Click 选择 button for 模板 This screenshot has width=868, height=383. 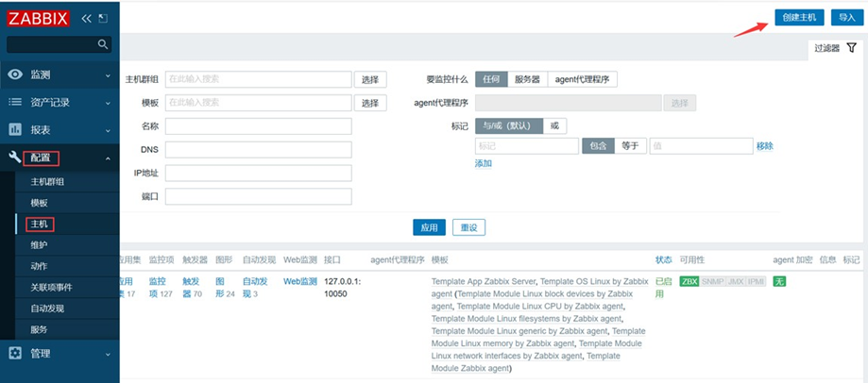[370, 103]
